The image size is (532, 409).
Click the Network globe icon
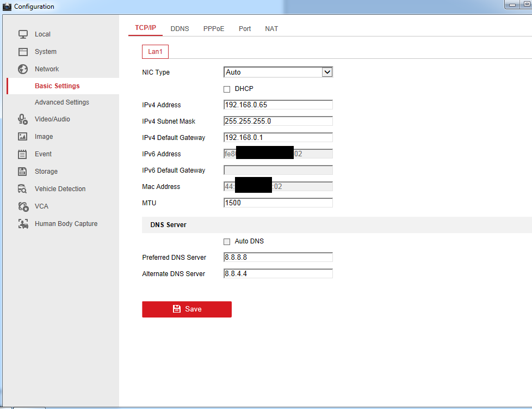23,69
